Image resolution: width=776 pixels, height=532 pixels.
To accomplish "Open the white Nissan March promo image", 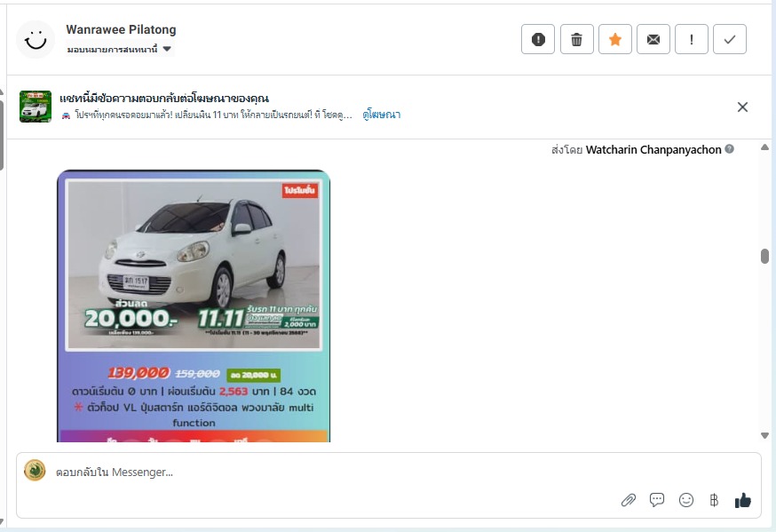I will pos(194,306).
